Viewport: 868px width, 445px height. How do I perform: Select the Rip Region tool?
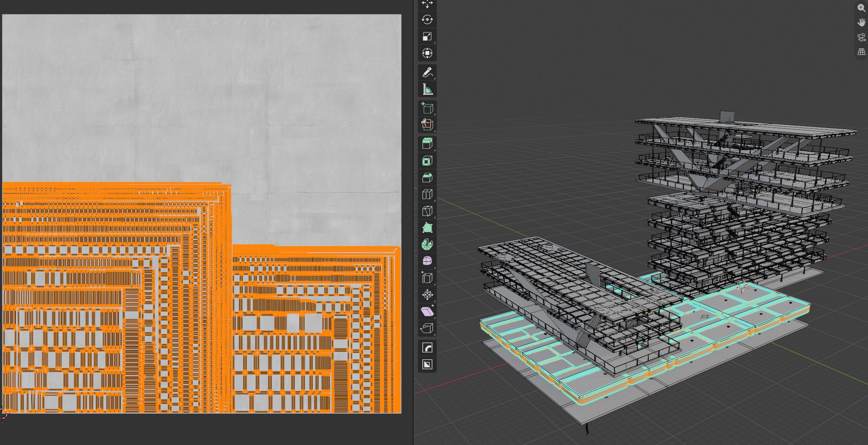click(x=427, y=328)
